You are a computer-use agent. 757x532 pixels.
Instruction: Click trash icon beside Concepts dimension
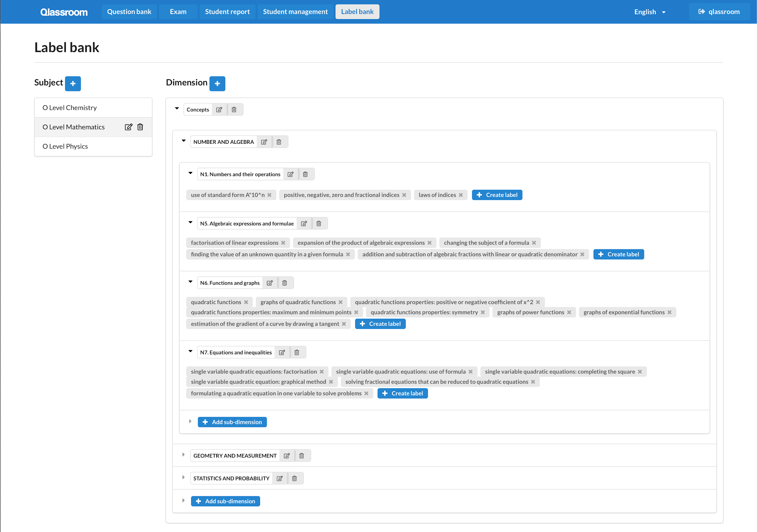[x=234, y=110]
